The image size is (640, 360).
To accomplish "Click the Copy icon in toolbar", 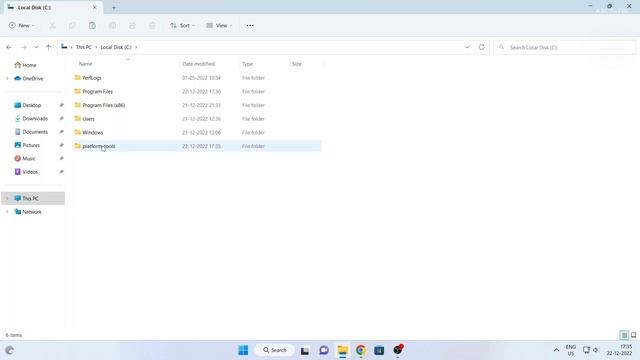I will [x=72, y=25].
